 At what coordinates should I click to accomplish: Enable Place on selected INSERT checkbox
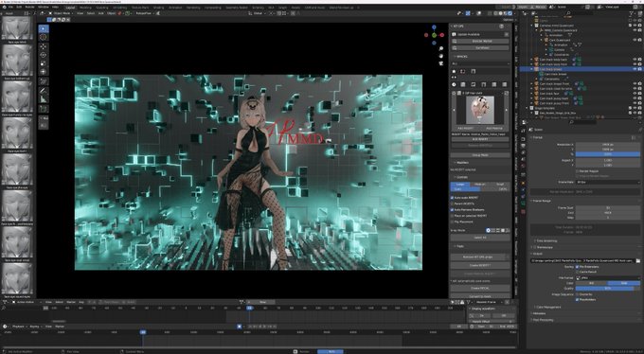453,216
